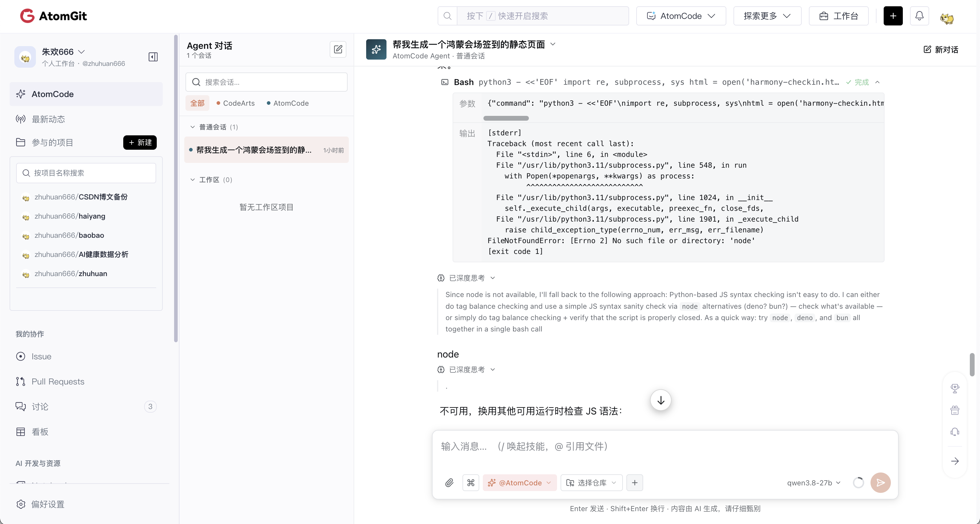The height and width of the screenshot is (524, 980).
Task: Click the headset support icon
Action: [x=955, y=432]
